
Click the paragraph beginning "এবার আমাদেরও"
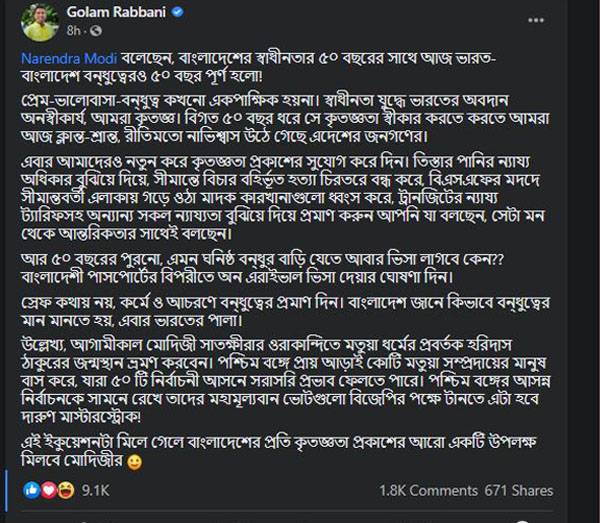(x=290, y=201)
